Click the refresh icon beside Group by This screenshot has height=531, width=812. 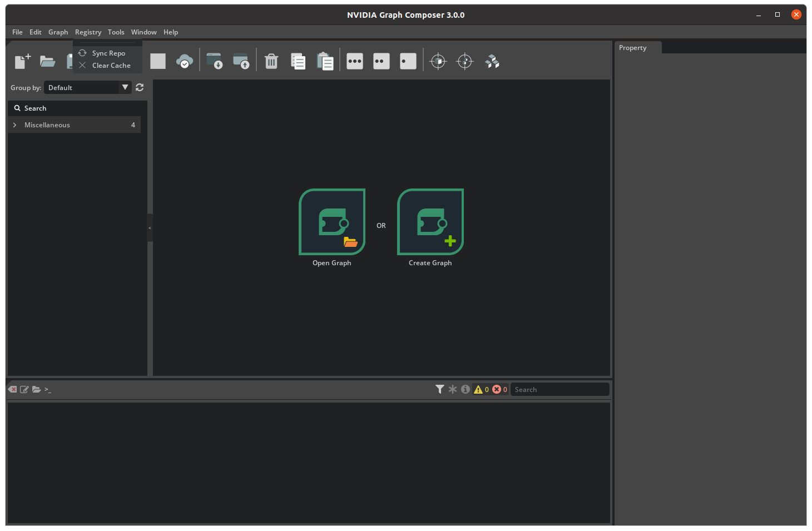tap(140, 87)
